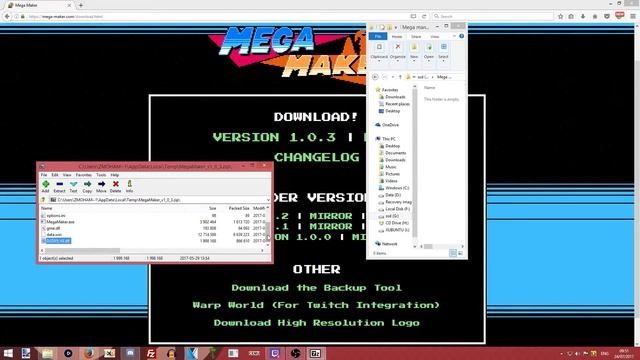The height and width of the screenshot is (360, 640).
Task: Click the browser back arrow button
Action: point(7,16)
